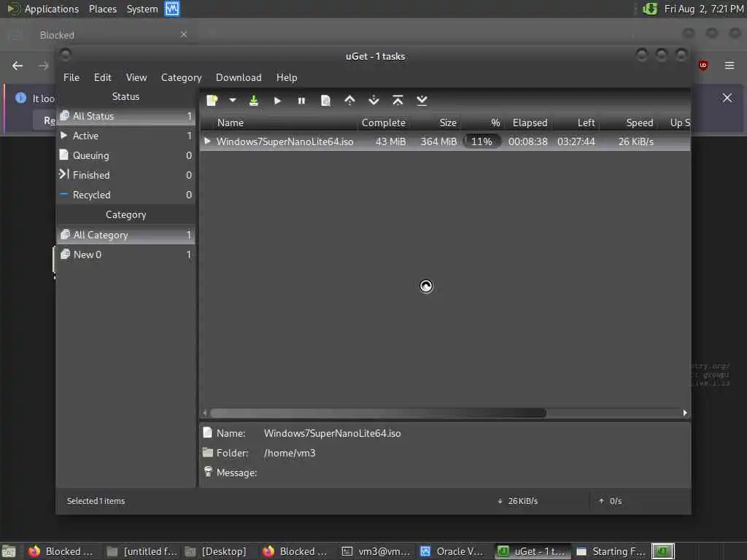Click the 11% progress bar
Screen dimensions: 747x560
tap(481, 141)
